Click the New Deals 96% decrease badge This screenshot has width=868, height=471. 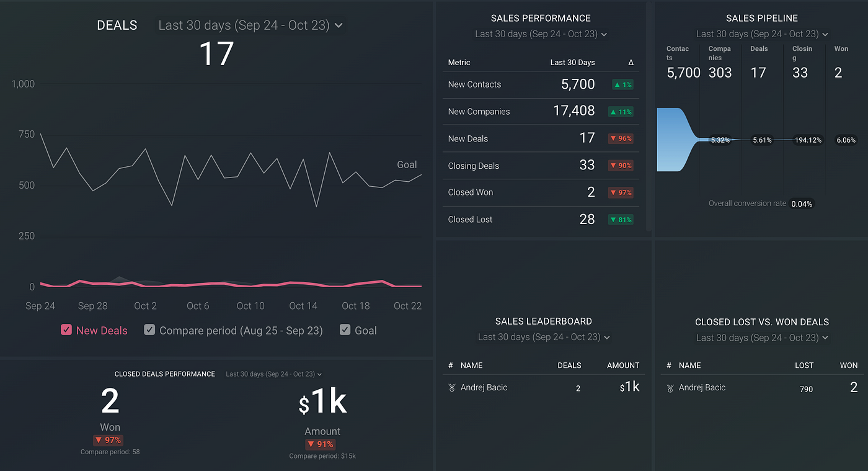coord(621,138)
